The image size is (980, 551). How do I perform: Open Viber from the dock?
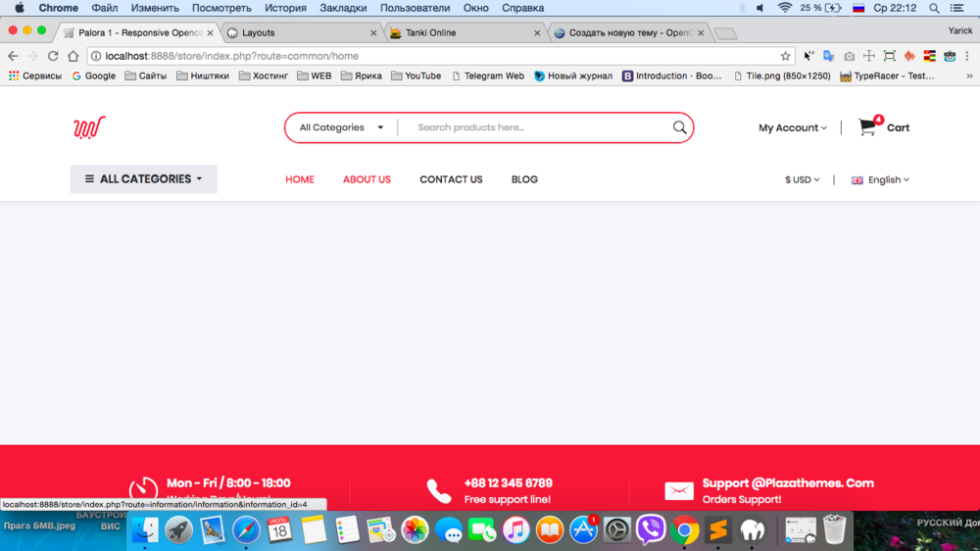coord(651,530)
